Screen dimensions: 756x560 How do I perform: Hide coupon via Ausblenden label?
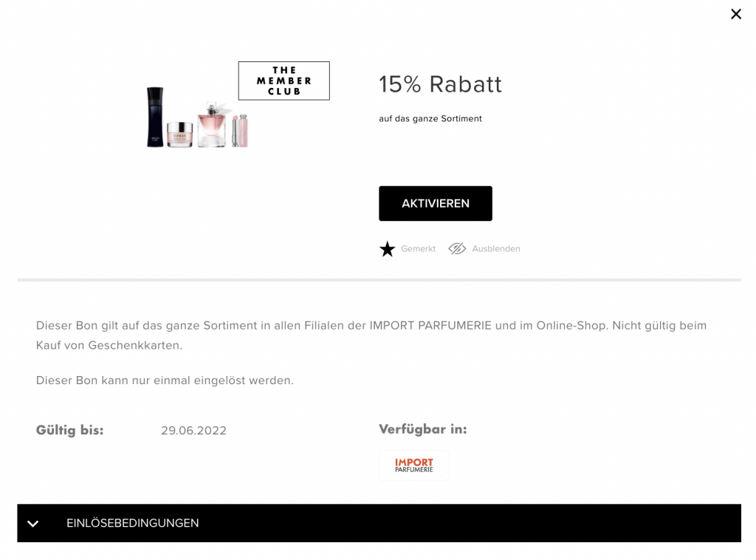(x=496, y=249)
